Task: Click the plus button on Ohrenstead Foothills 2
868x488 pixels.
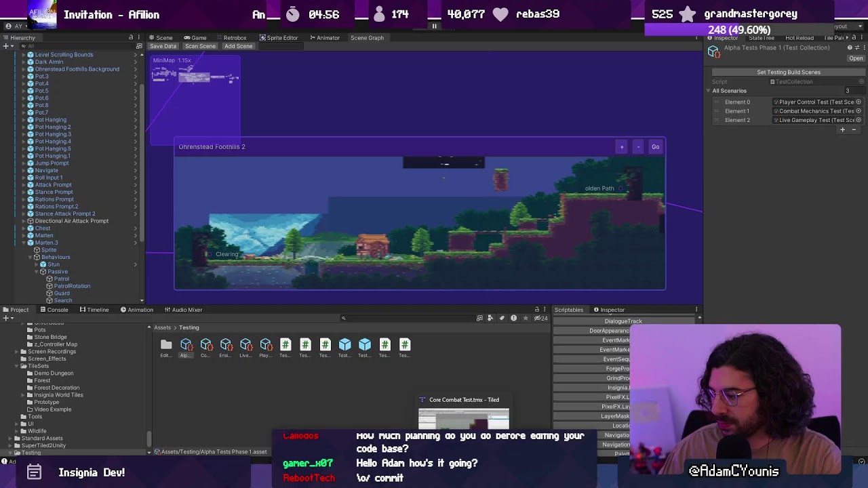Action: click(x=622, y=147)
